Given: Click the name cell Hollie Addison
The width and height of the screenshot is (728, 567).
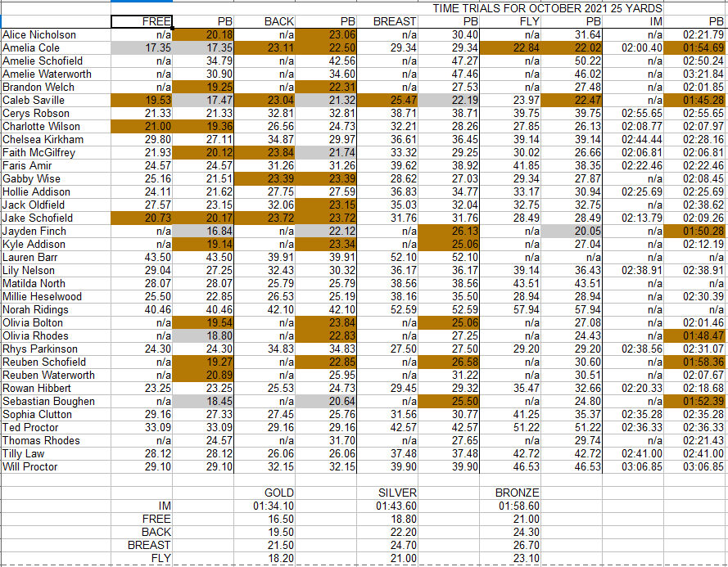Looking at the screenshot, I should [x=56, y=191].
